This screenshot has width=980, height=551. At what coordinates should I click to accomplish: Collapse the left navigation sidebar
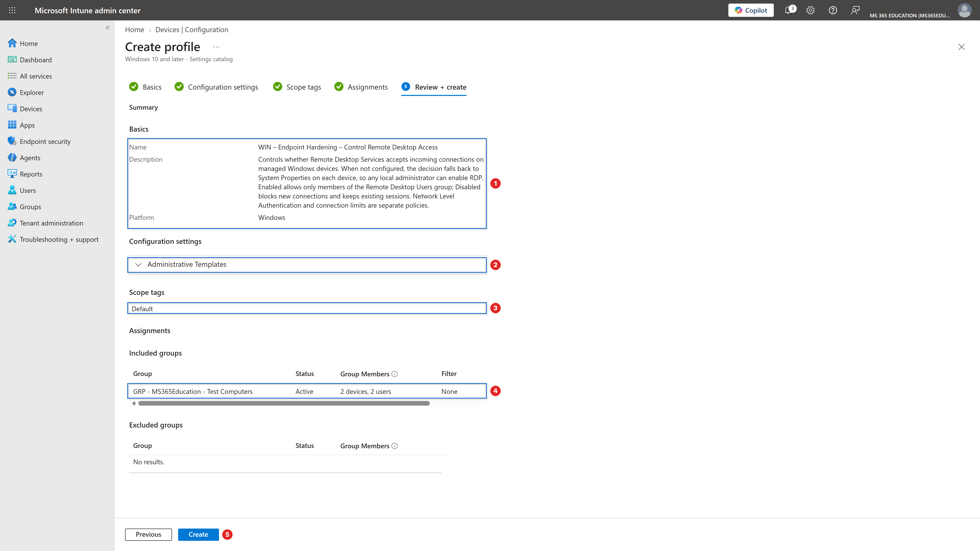pos(108,27)
